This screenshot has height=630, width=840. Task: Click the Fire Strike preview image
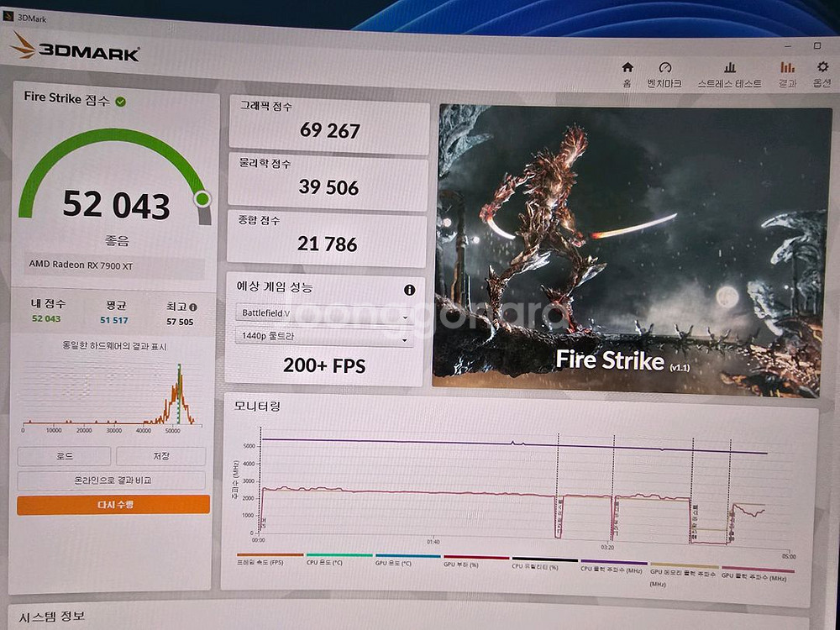630,245
